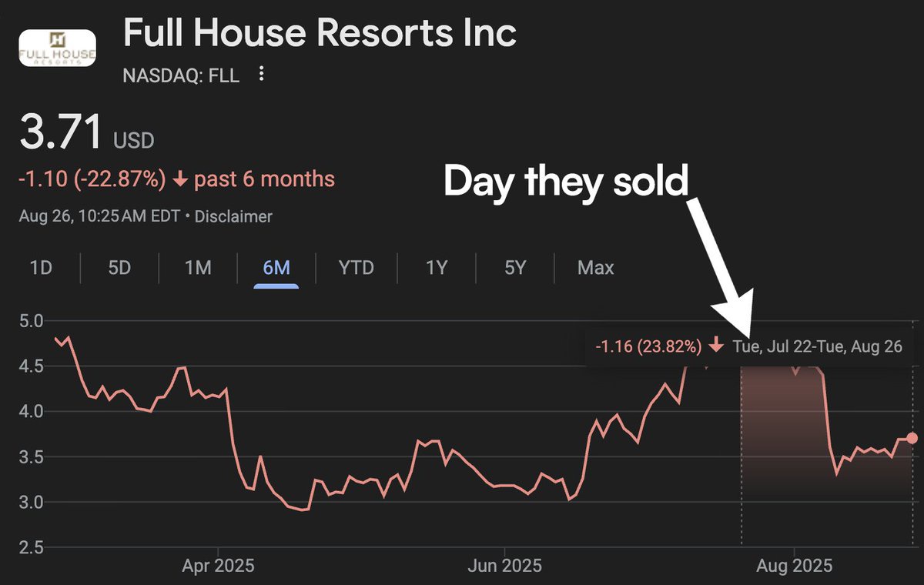Show the 1M price history
Image resolution: width=924 pixels, height=585 pixels.
pyautogui.click(x=198, y=268)
